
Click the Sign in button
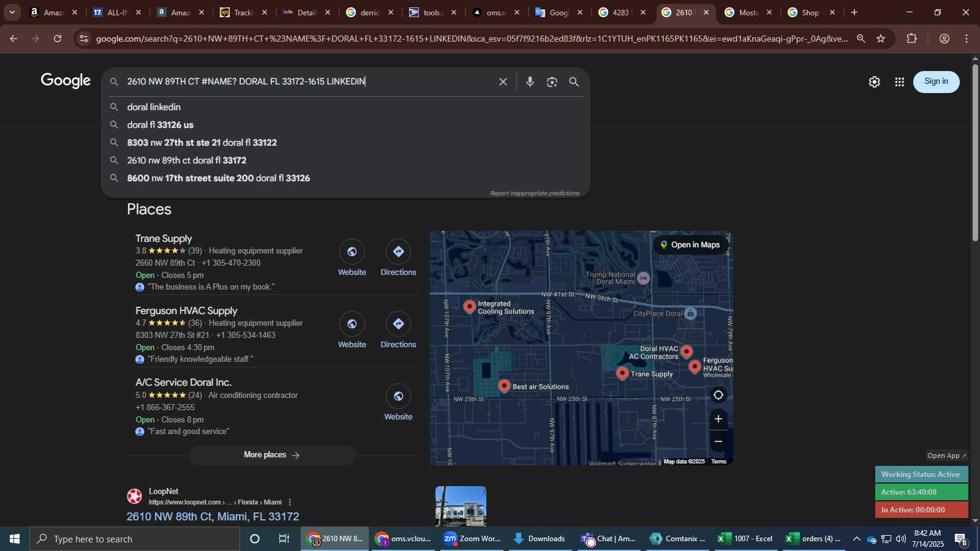[x=936, y=81]
